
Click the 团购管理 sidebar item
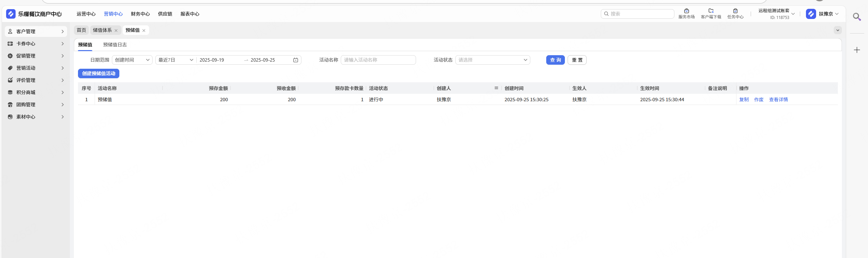coord(36,105)
